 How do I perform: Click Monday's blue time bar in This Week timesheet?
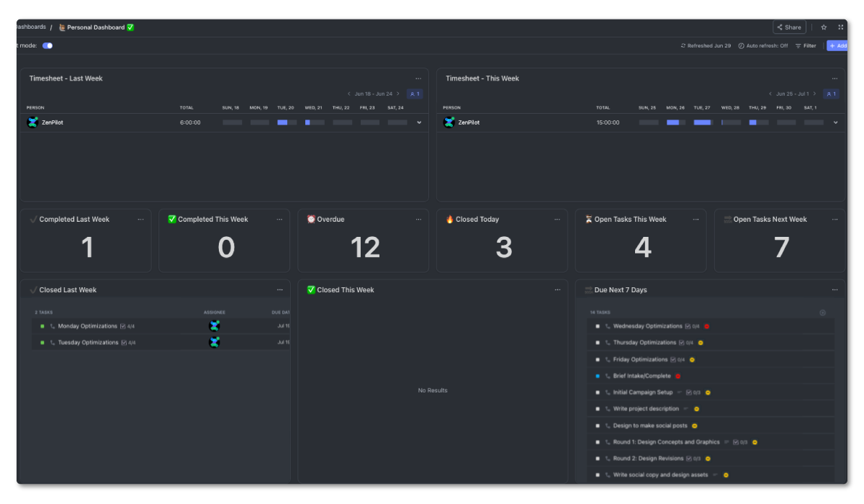click(x=675, y=122)
